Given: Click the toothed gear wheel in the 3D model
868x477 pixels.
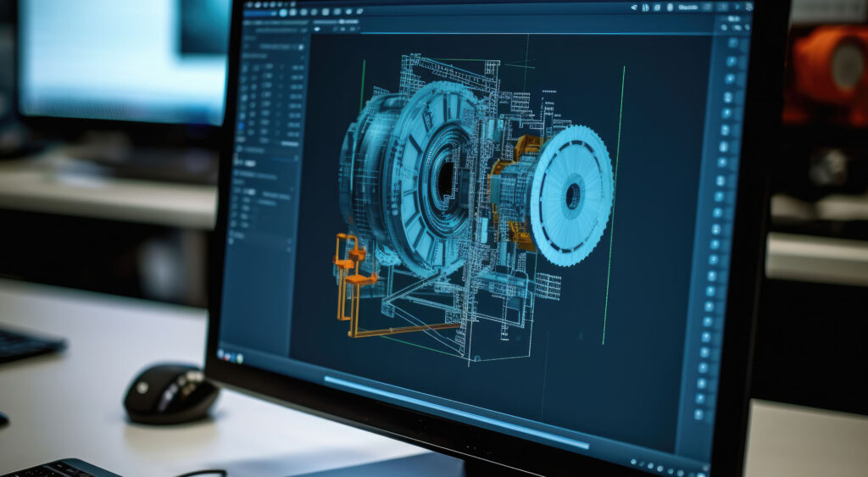Looking at the screenshot, I should click(572, 195).
